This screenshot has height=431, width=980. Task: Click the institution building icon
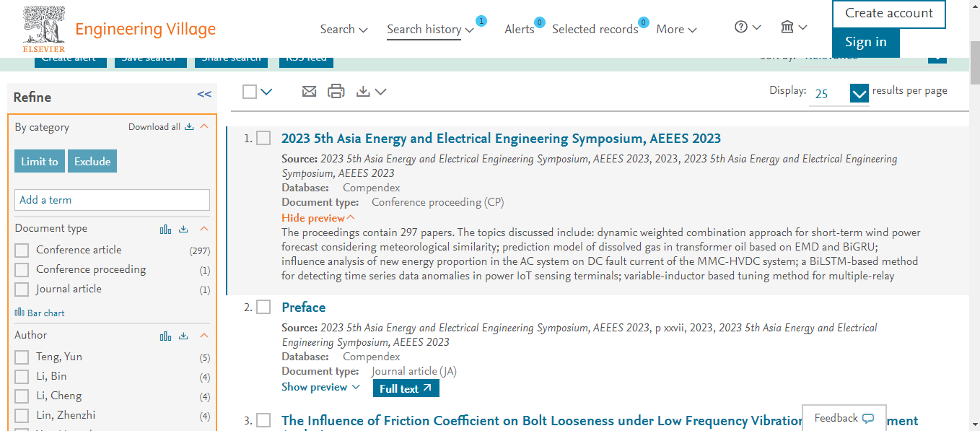click(787, 27)
